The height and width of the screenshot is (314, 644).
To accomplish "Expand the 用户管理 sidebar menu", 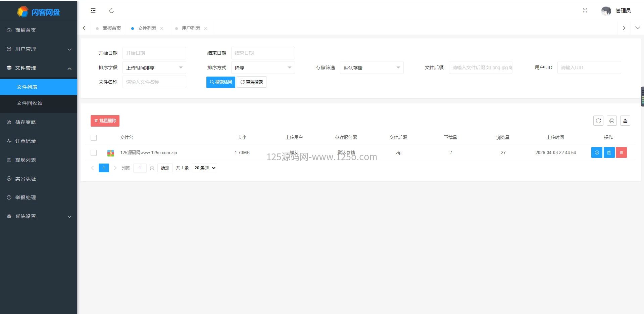I will [39, 49].
